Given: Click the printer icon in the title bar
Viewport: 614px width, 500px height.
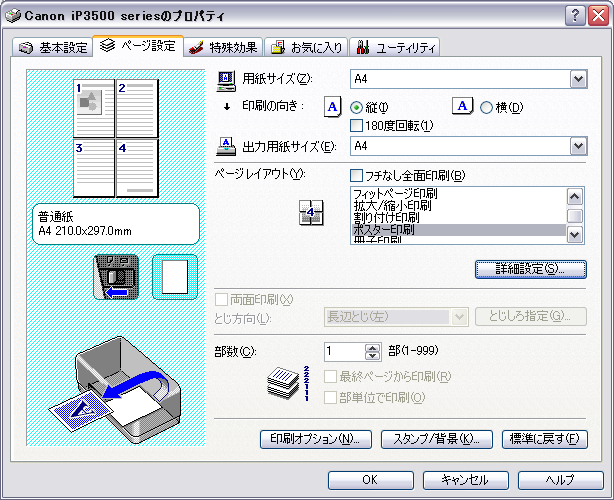Looking at the screenshot, I should [13, 16].
